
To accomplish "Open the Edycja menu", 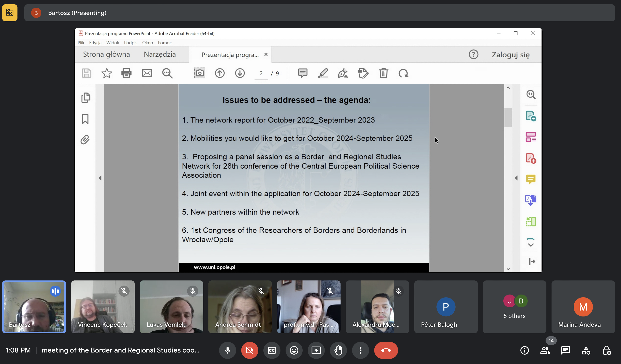I will point(95,42).
